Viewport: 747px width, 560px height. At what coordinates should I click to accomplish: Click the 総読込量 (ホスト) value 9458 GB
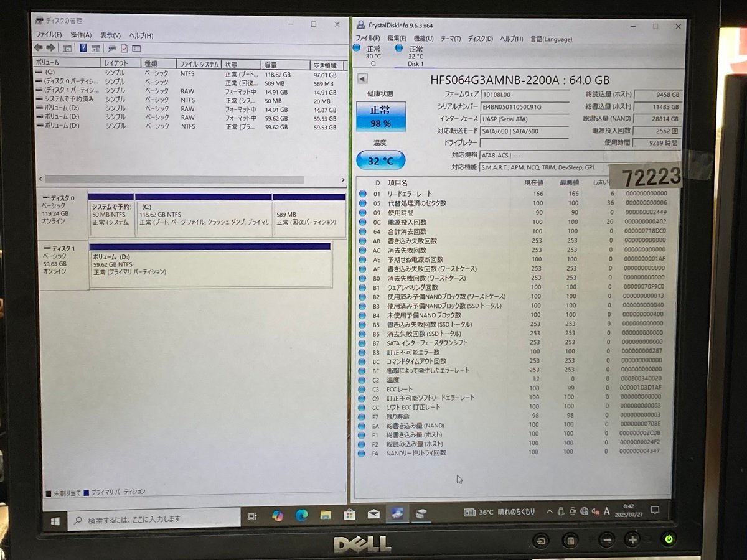[x=657, y=95]
